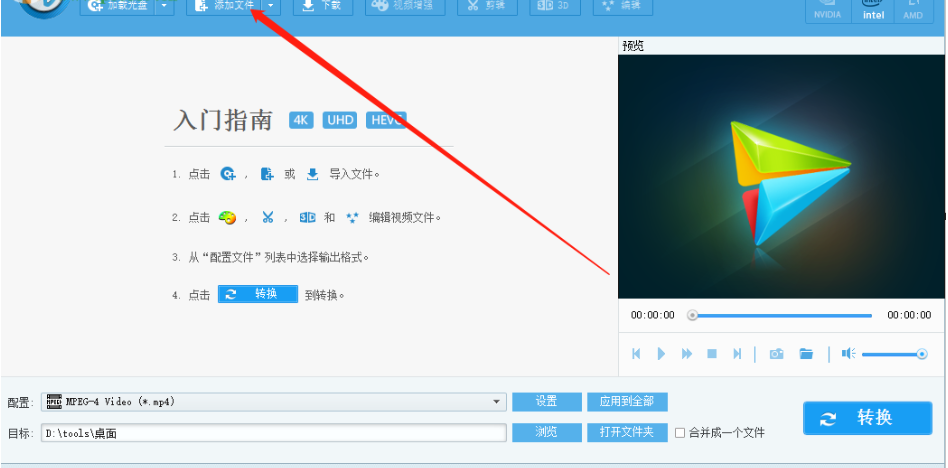Image resolution: width=948 pixels, height=468 pixels.
Task: Click the add file icon in guide step 1
Action: [x=267, y=174]
